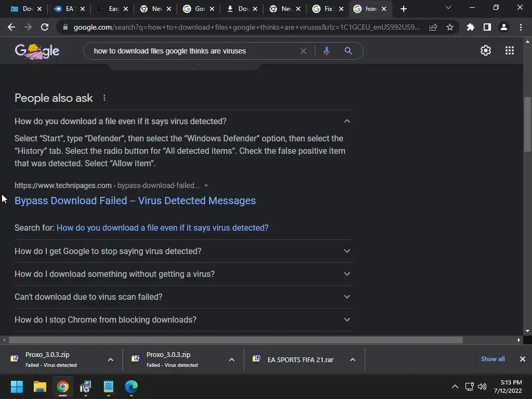
Task: Open Chrome extensions puzzle icon
Action: point(471,27)
